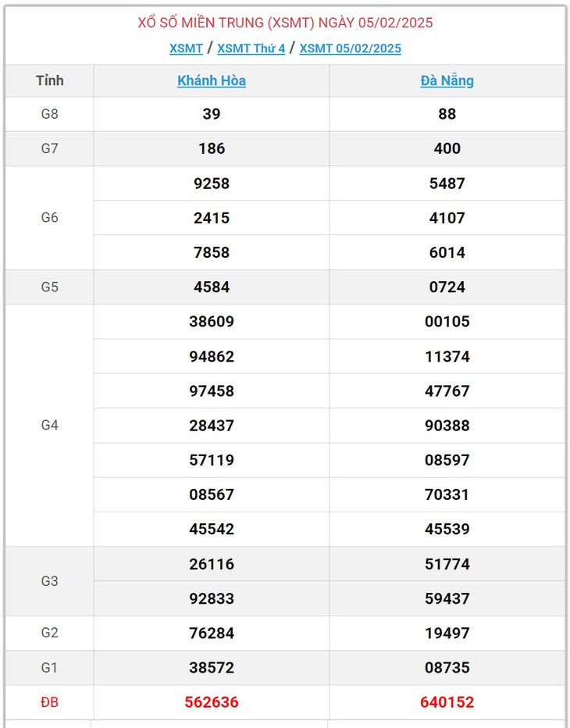
Task: Click the G3 number 59437
Action: (447, 598)
